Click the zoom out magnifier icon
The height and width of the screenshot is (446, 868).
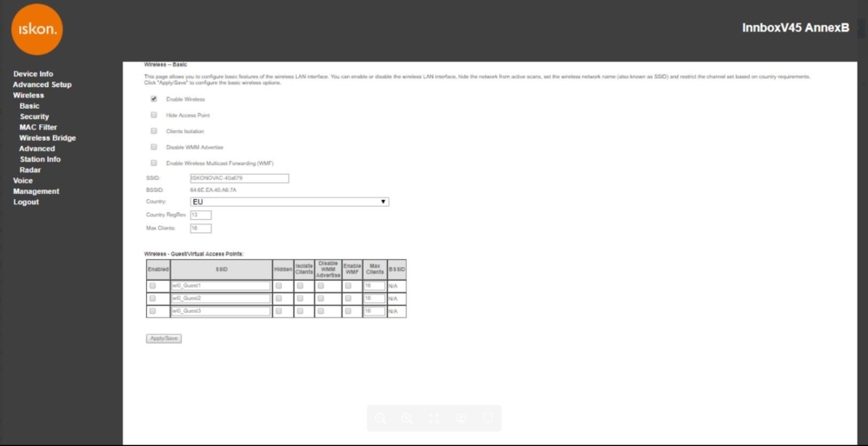(380, 418)
